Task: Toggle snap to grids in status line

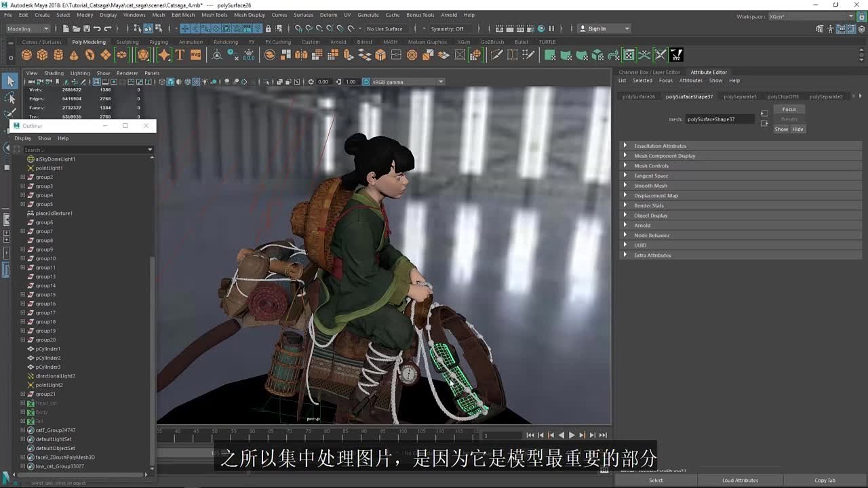Action: [x=298, y=28]
